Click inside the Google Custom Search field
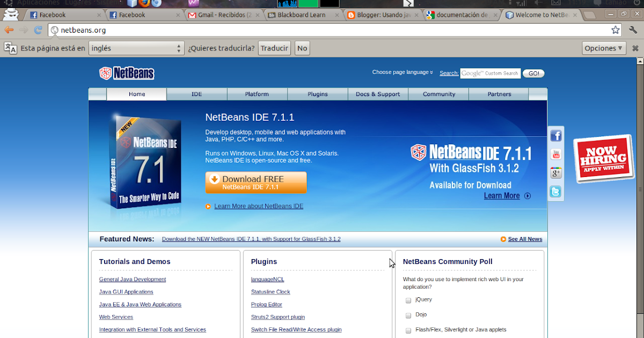 tap(490, 74)
